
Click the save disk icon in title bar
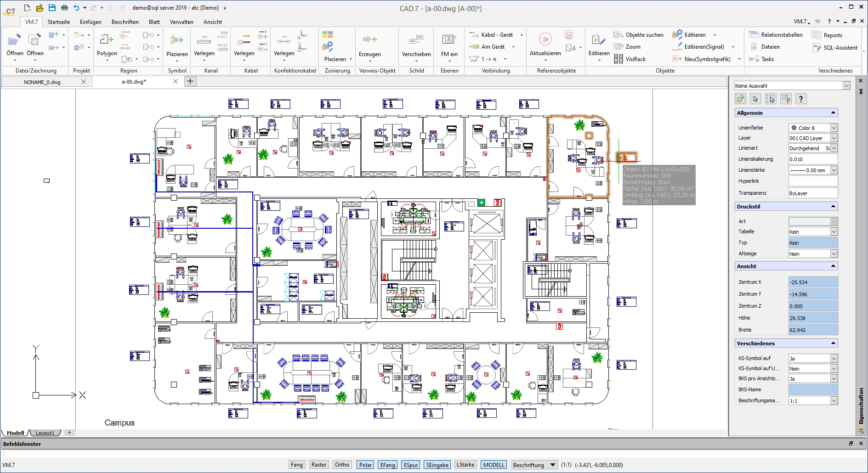52,8
